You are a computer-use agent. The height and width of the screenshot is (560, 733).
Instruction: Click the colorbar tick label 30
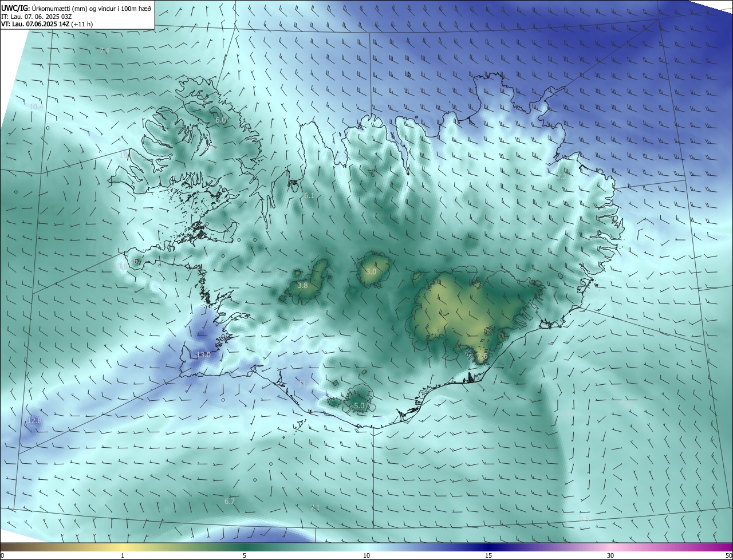[x=610, y=555]
